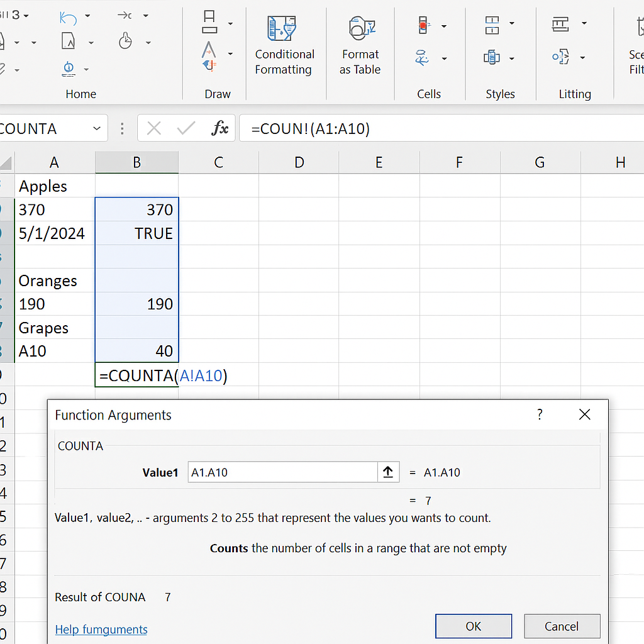
Task: Select column B header
Action: tap(136, 162)
